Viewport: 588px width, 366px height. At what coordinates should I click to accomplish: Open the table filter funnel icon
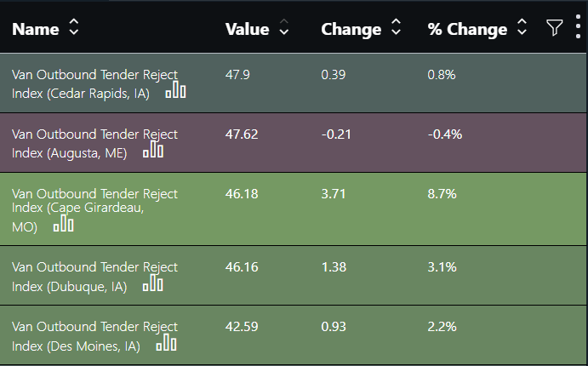tap(554, 28)
